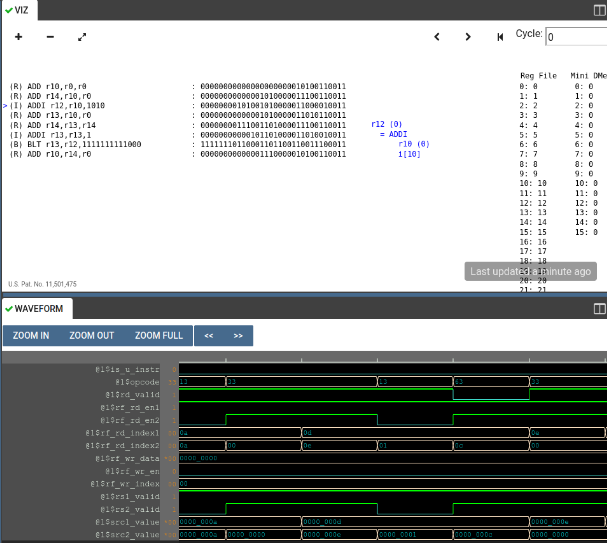Viewport: 607px width, 543px height.
Task: Select the BLT r13,r12 instruction line
Action: pyautogui.click(x=75, y=144)
